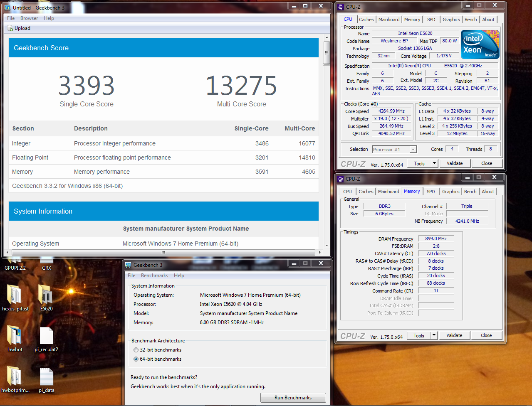532x406 pixels.
Task: Click Single-Core Score 3393
Action: 87,86
